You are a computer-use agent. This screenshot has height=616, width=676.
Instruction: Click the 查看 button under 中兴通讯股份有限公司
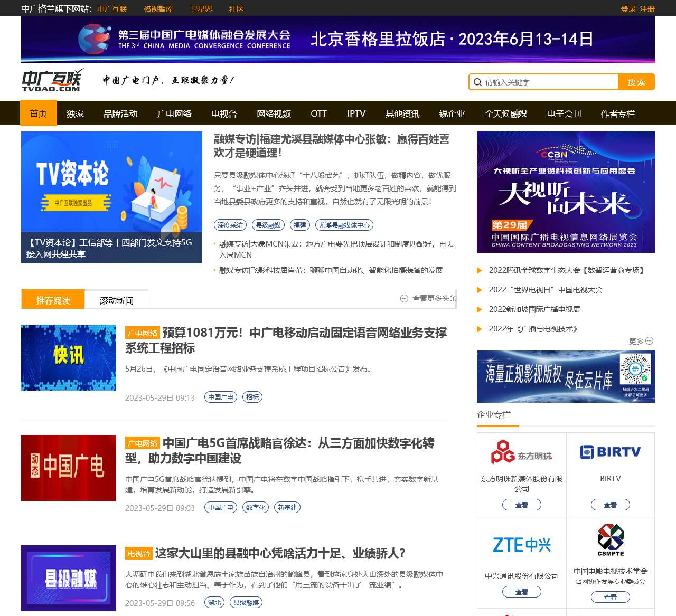pyautogui.click(x=521, y=592)
